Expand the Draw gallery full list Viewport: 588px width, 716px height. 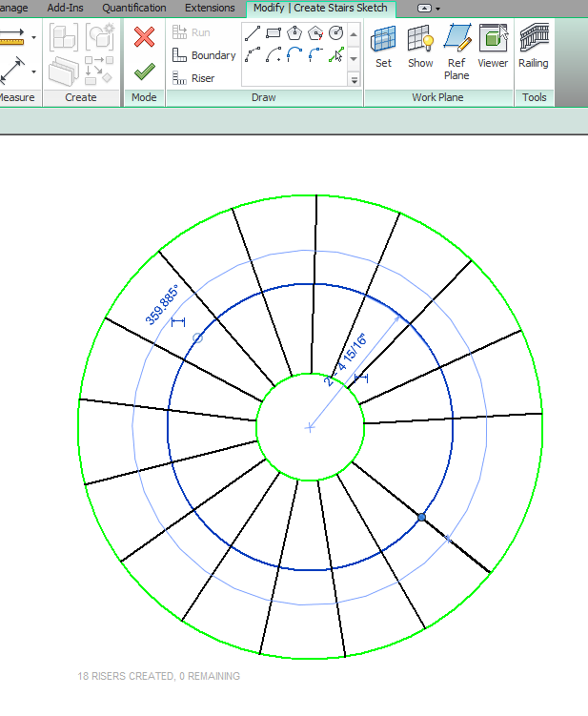pyautogui.click(x=355, y=80)
